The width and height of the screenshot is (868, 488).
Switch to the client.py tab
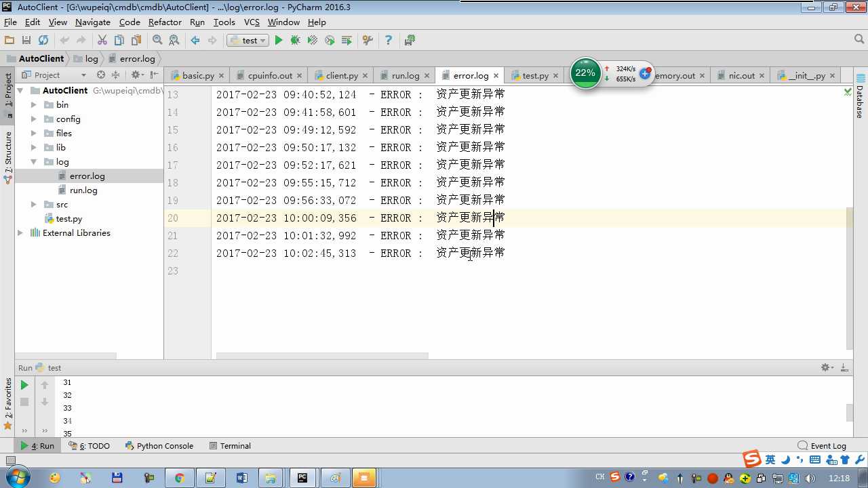(342, 75)
